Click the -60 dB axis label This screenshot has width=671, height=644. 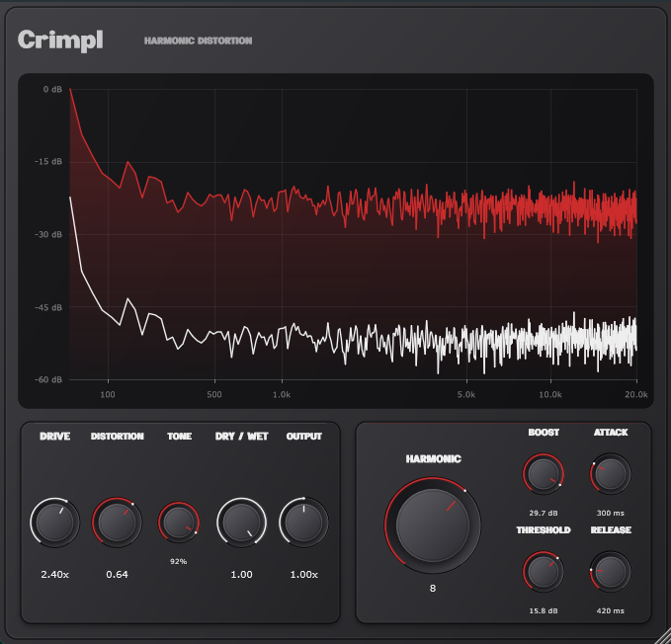coord(48,379)
